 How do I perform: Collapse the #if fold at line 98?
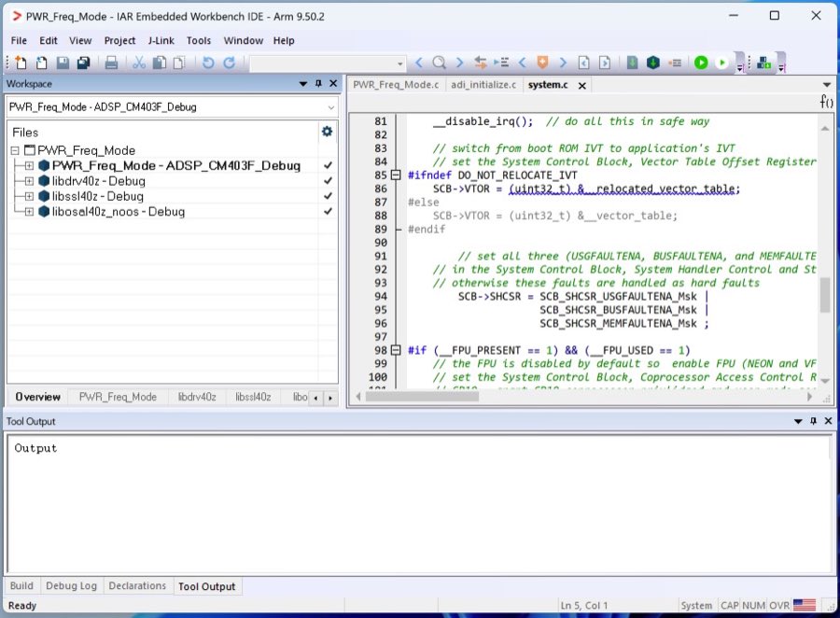(396, 350)
